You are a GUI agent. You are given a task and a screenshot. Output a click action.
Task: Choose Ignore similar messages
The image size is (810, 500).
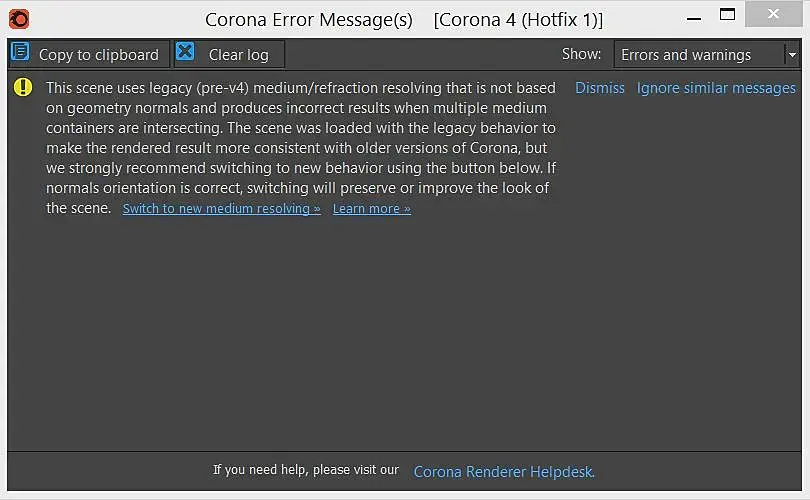tap(716, 88)
